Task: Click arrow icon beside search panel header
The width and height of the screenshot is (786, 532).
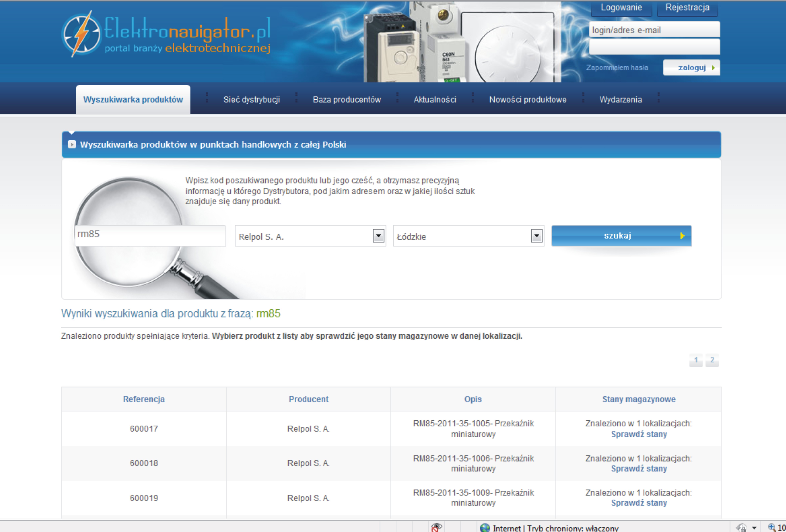Action: pyautogui.click(x=72, y=144)
